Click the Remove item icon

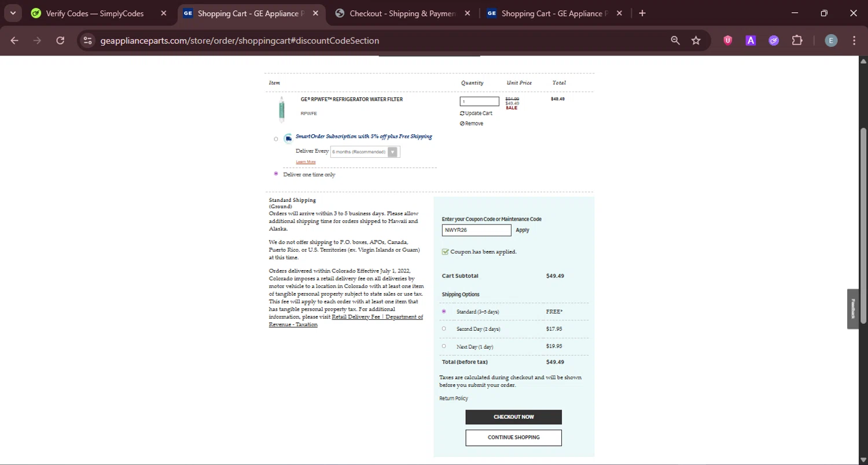click(x=462, y=124)
